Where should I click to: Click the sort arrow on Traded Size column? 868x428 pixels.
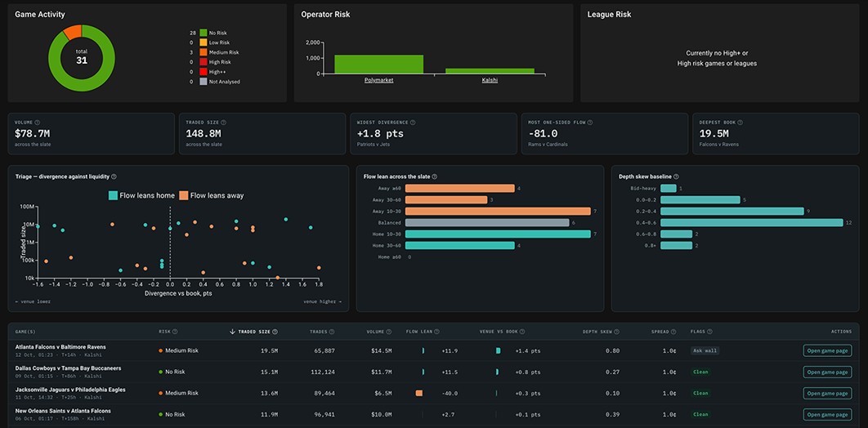pyautogui.click(x=232, y=332)
